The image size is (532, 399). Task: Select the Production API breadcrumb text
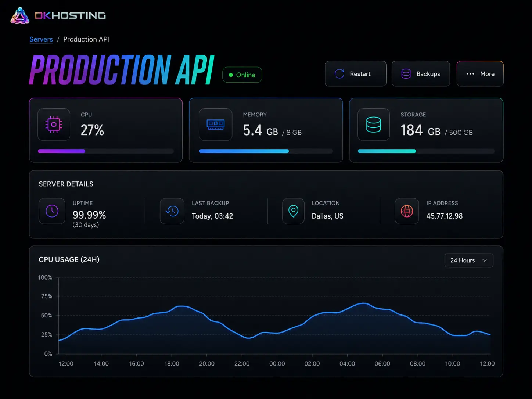86,39
